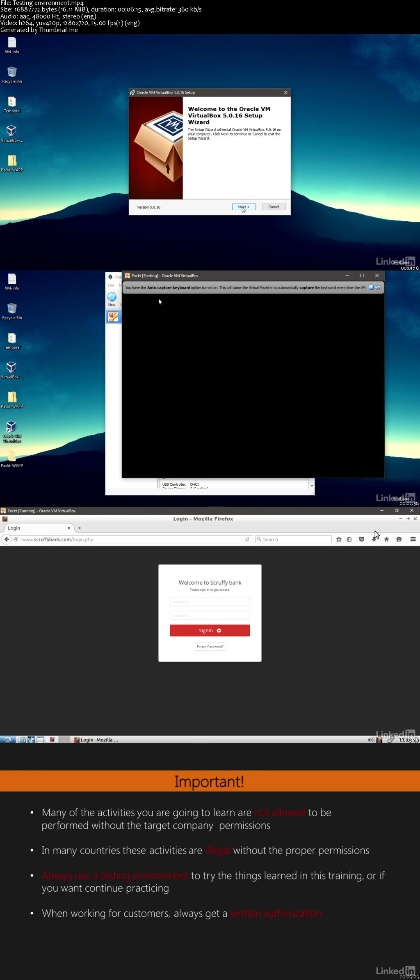Viewport: 420px width, 980px height.
Task: Open Recycle Bin on the setup wizard desktop
Action: pos(12,75)
